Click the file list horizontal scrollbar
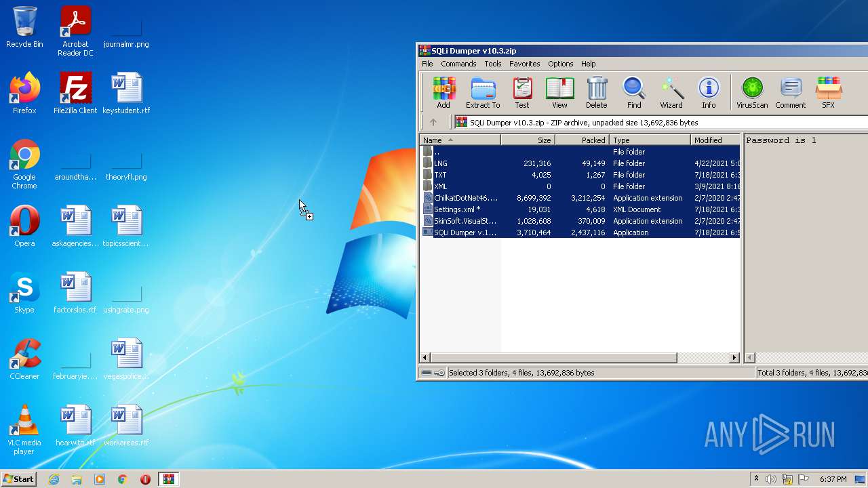The height and width of the screenshot is (488, 868). 554,357
